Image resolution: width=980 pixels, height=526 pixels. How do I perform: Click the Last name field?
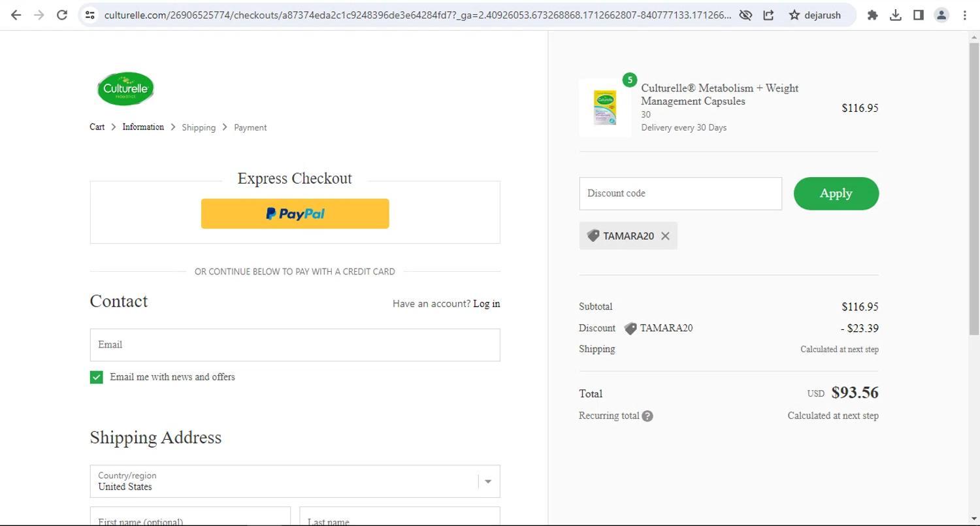click(x=400, y=516)
